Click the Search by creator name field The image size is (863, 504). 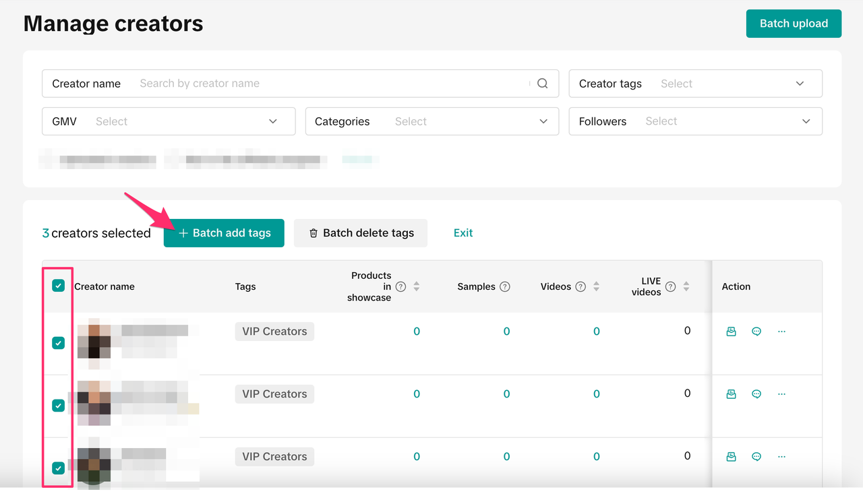tap(330, 84)
